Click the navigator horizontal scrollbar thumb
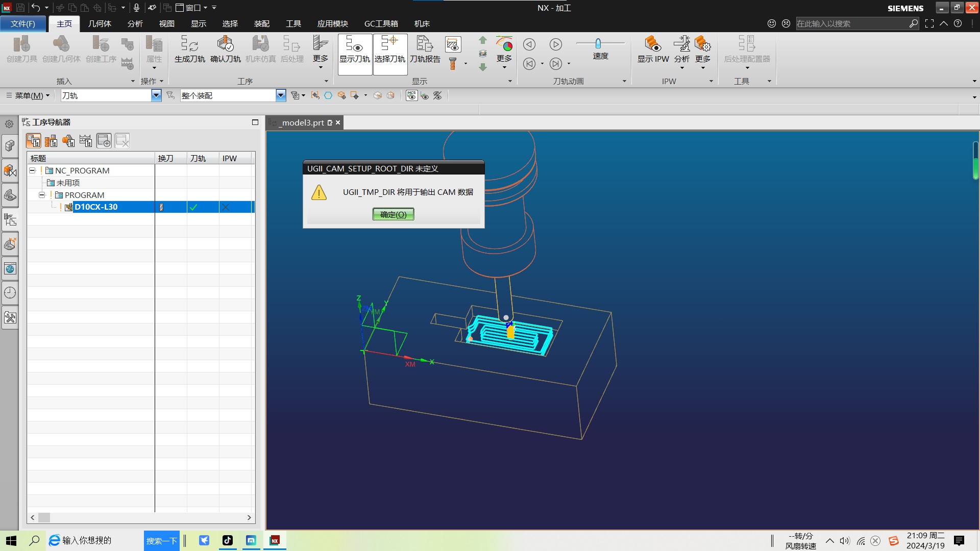This screenshot has height=551, width=980. click(44, 517)
